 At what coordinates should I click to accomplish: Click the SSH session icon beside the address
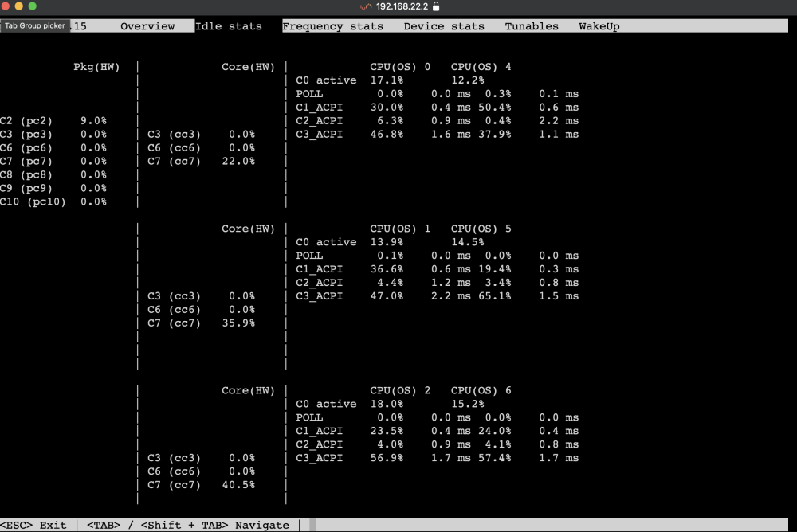pyautogui.click(x=366, y=6)
